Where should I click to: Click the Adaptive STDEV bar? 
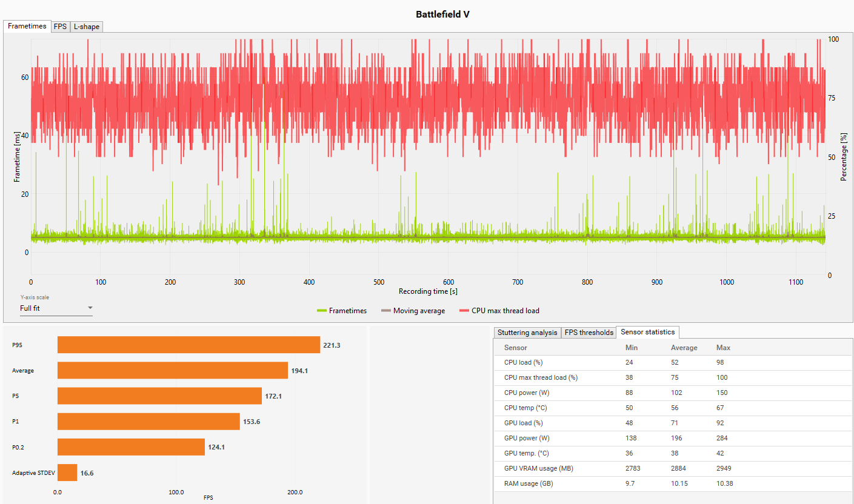[x=67, y=472]
